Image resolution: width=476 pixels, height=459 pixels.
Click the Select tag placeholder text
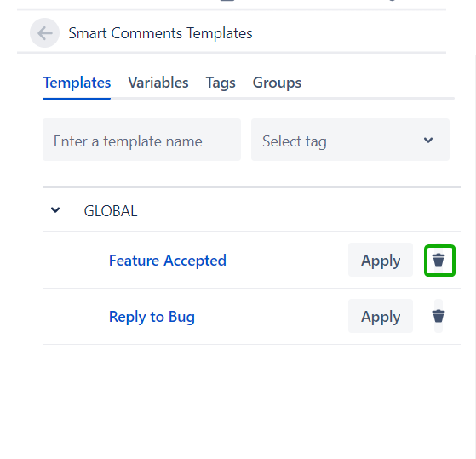coord(295,141)
